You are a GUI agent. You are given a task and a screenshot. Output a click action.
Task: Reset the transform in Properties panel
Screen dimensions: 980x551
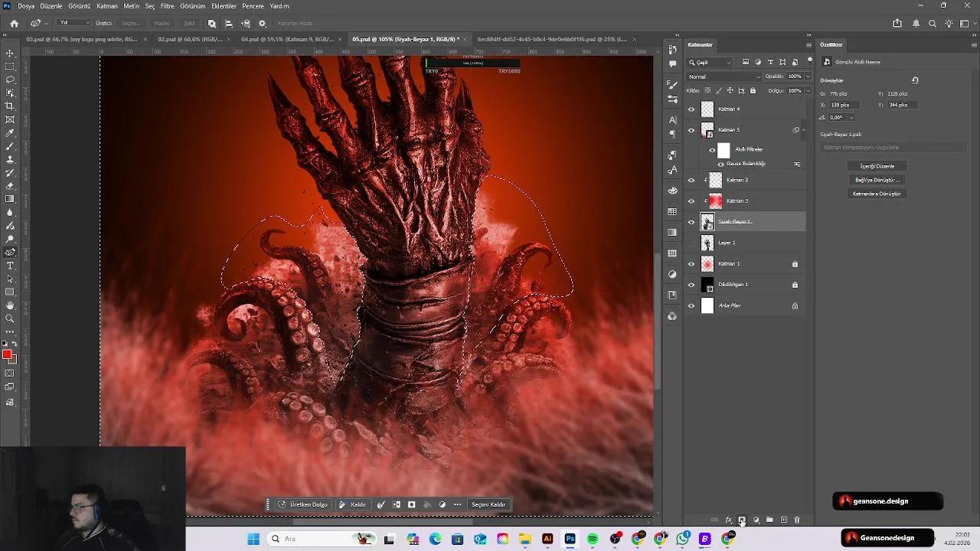[915, 80]
